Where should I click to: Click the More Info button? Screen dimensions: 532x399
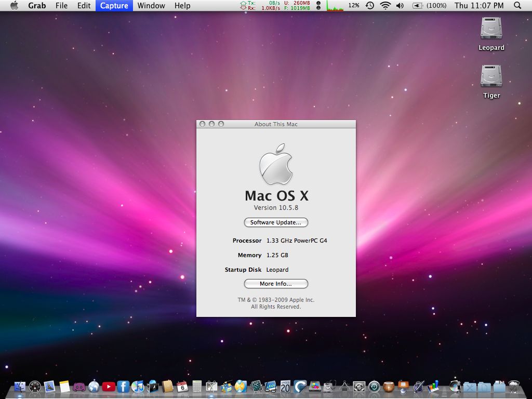[276, 284]
